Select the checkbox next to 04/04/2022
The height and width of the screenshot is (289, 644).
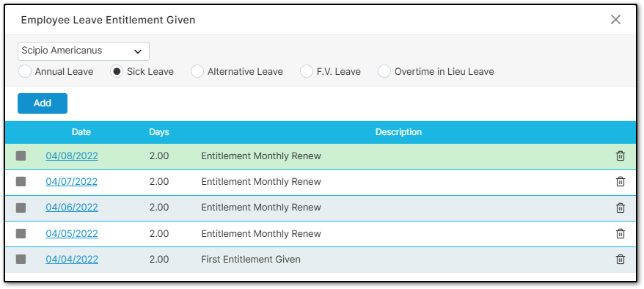click(21, 260)
